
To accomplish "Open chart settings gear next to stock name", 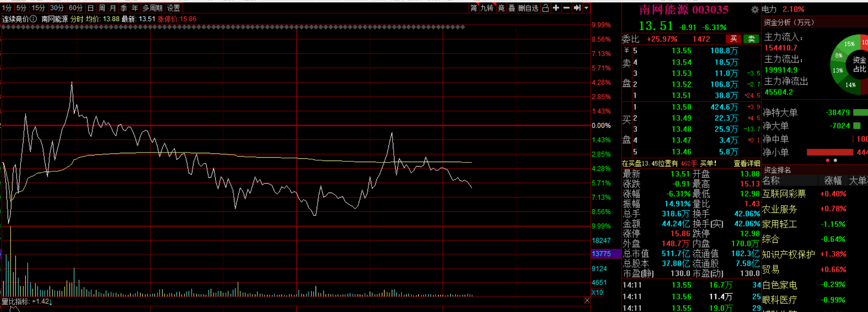I will pyautogui.click(x=755, y=10).
